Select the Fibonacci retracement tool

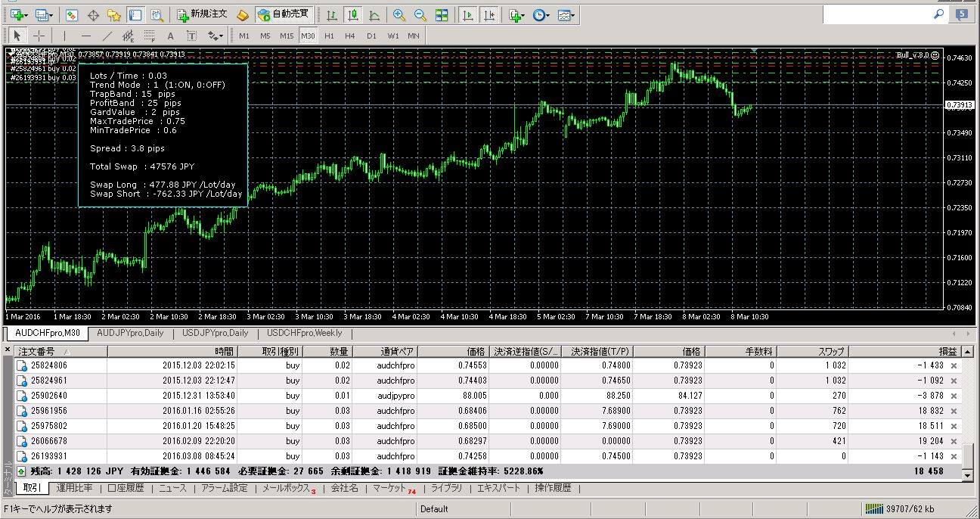pos(149,36)
